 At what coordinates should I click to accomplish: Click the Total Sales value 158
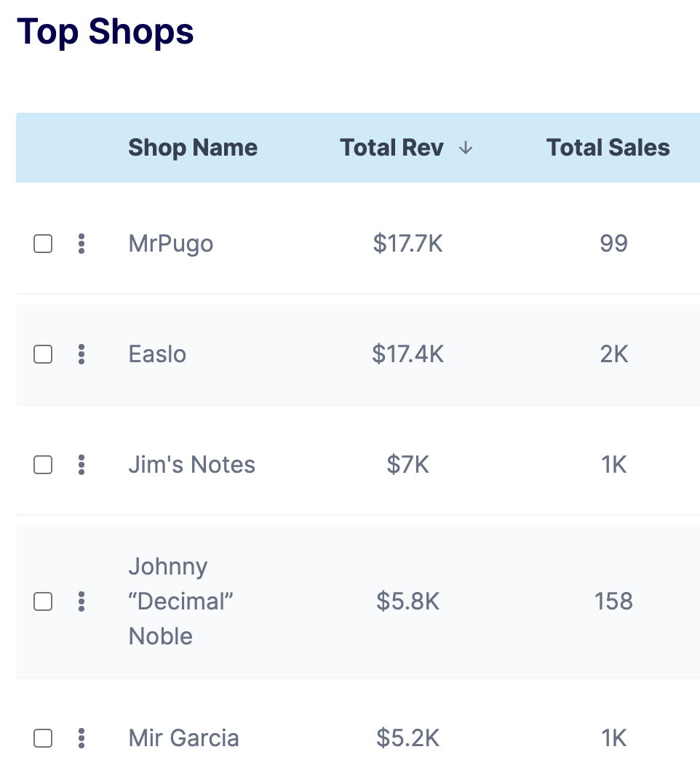613,601
